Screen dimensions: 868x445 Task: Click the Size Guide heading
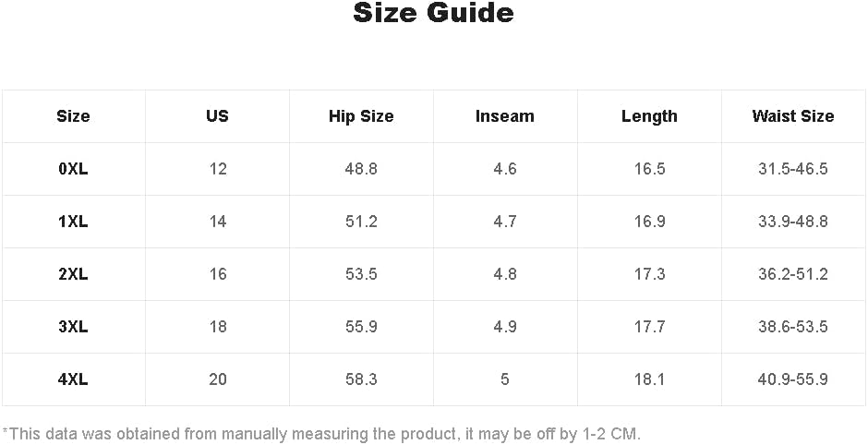pos(433,13)
